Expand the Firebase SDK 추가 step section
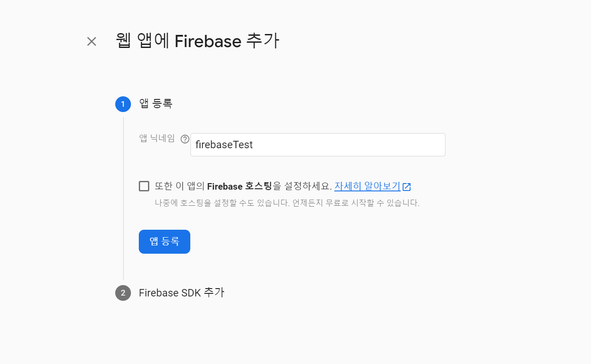Screen dimensions: 591x364 [x=182, y=293]
